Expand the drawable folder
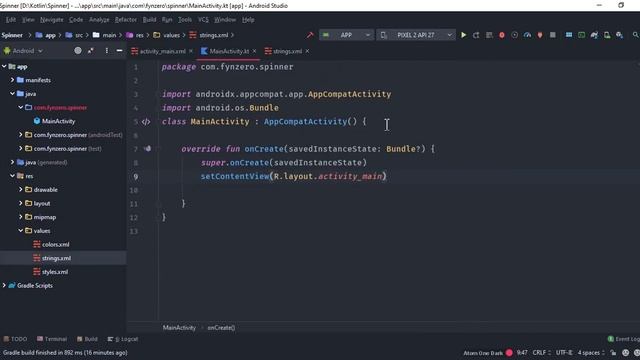 click(x=20, y=189)
